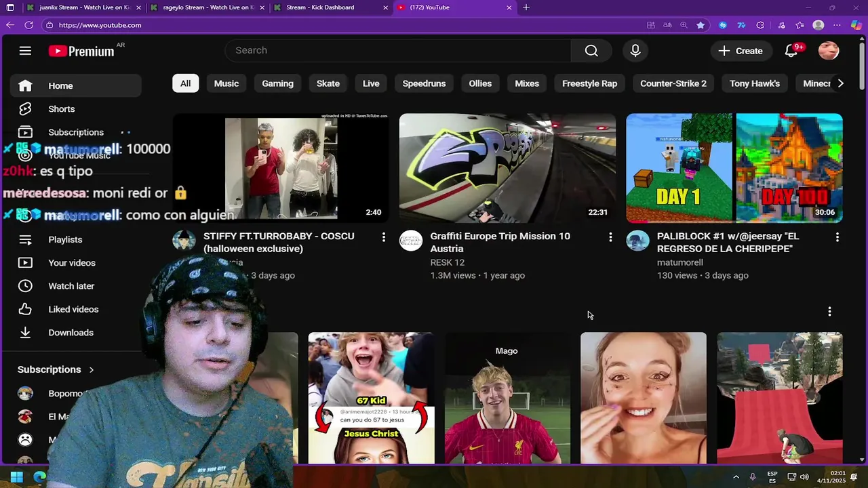Switch to juanlix Stream browser tab
Image resolution: width=868 pixels, height=488 pixels.
[85, 7]
